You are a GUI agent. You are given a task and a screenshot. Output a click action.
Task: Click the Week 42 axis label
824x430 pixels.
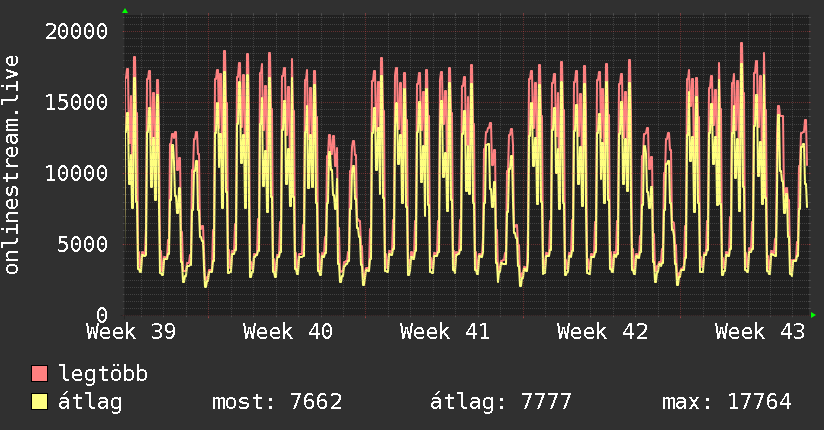pyautogui.click(x=602, y=332)
